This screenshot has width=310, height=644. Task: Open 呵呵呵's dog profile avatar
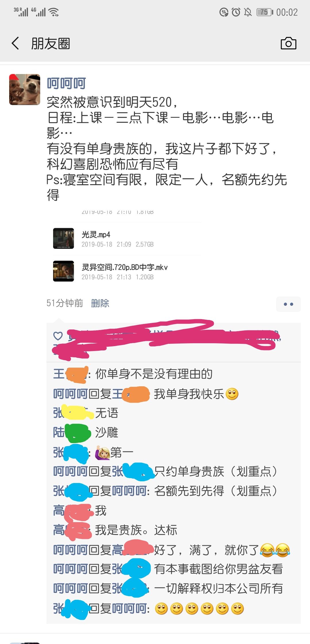coord(25,90)
